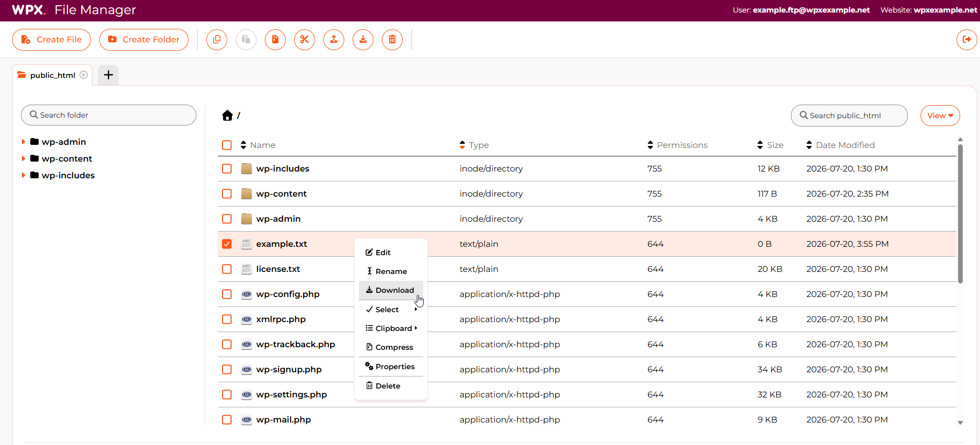Open the Select submenu in the context menu
980x445 pixels.
click(x=391, y=310)
